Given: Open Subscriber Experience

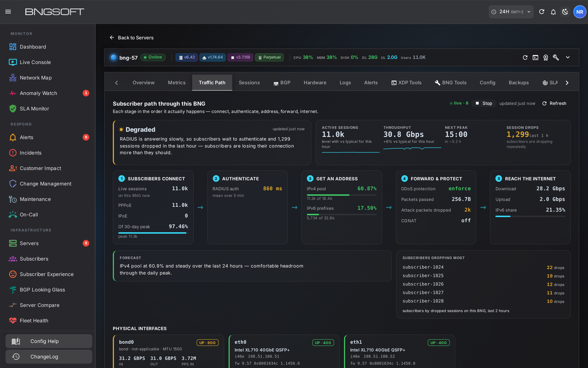Looking at the screenshot, I should 48,274.
